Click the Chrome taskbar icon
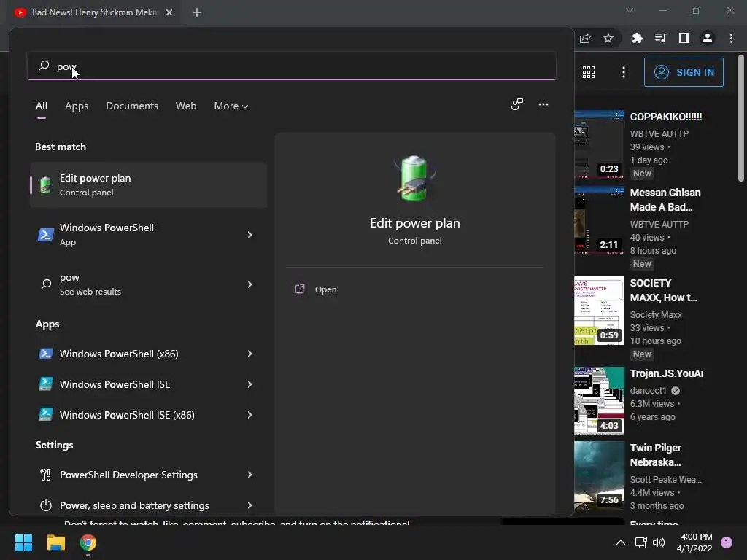The height and width of the screenshot is (560, 747). point(88,542)
